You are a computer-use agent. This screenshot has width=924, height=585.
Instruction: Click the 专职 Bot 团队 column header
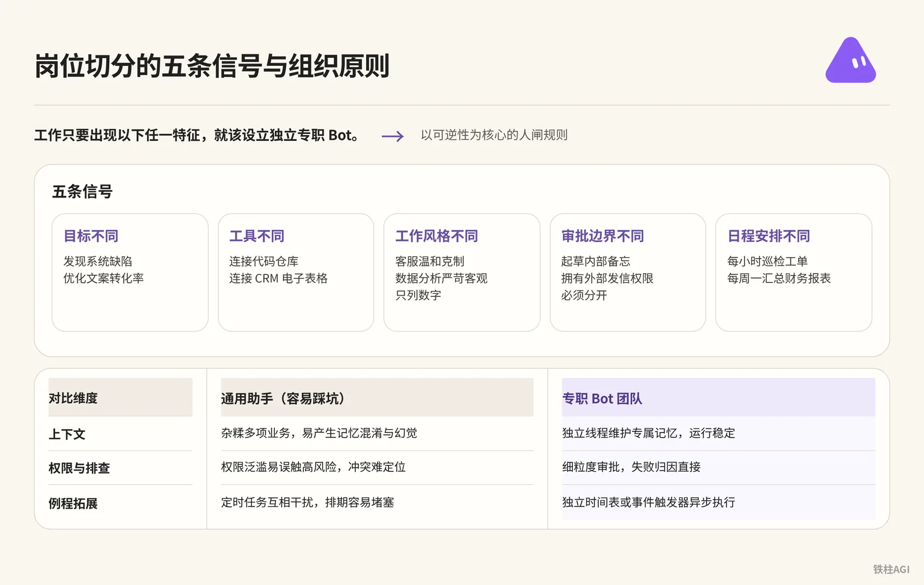click(x=718, y=397)
